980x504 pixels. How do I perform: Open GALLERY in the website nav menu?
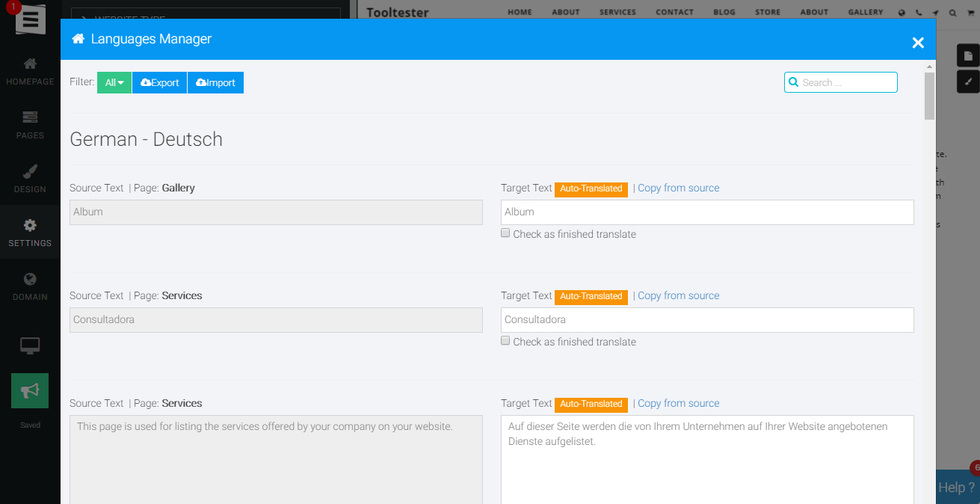tap(866, 13)
